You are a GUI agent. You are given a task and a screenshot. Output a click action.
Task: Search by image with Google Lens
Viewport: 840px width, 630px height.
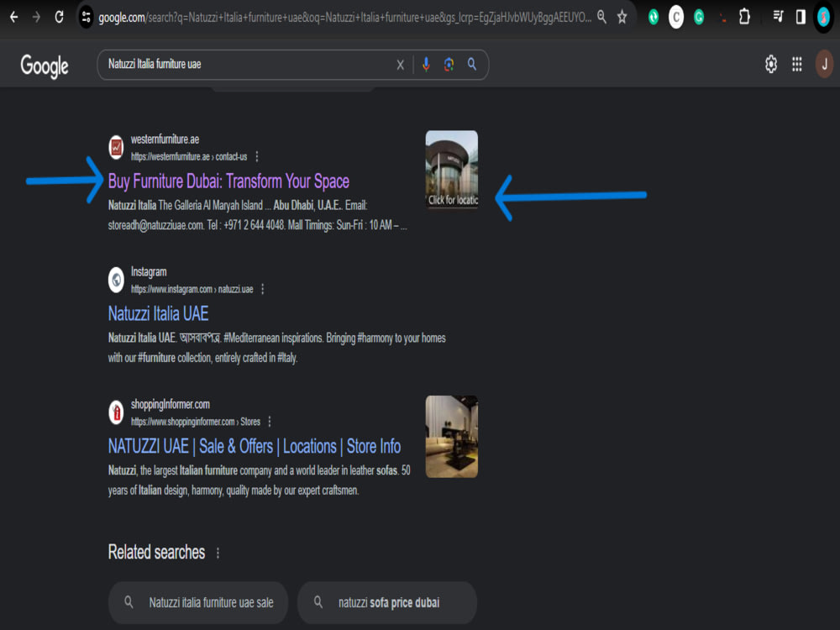[x=449, y=65]
